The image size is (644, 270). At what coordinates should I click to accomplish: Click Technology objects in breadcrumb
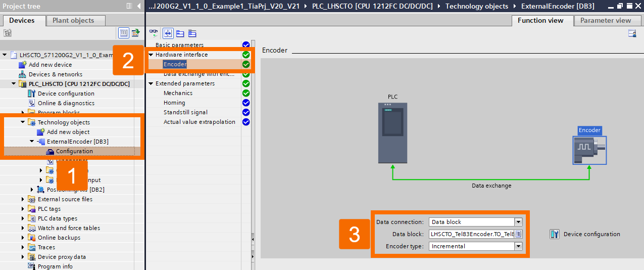(477, 6)
